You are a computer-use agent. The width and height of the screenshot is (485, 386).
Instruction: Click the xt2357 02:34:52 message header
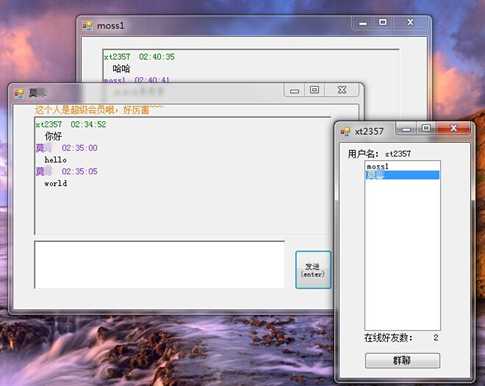[x=71, y=125]
